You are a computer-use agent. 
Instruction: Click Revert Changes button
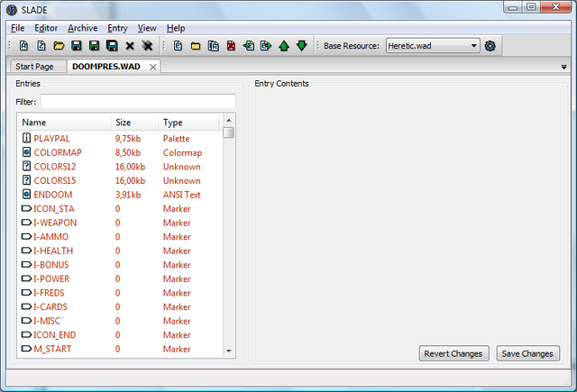coord(453,353)
